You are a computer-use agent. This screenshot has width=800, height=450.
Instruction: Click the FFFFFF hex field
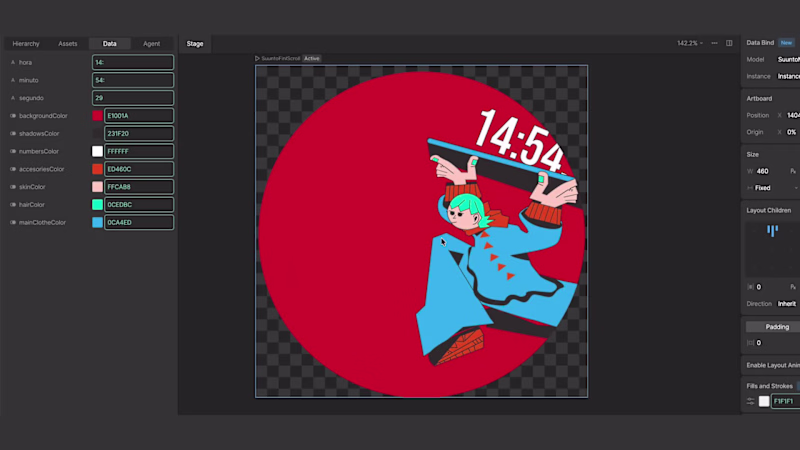coord(139,152)
